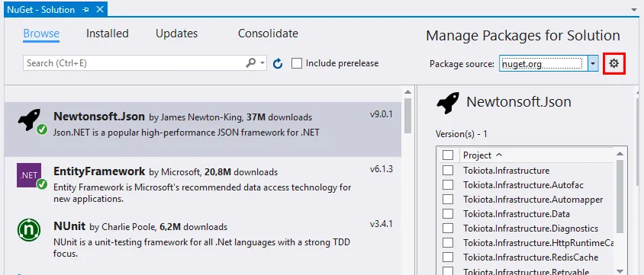The image size is (644, 275).
Task: Open NuGet package source settings gear
Action: click(613, 63)
